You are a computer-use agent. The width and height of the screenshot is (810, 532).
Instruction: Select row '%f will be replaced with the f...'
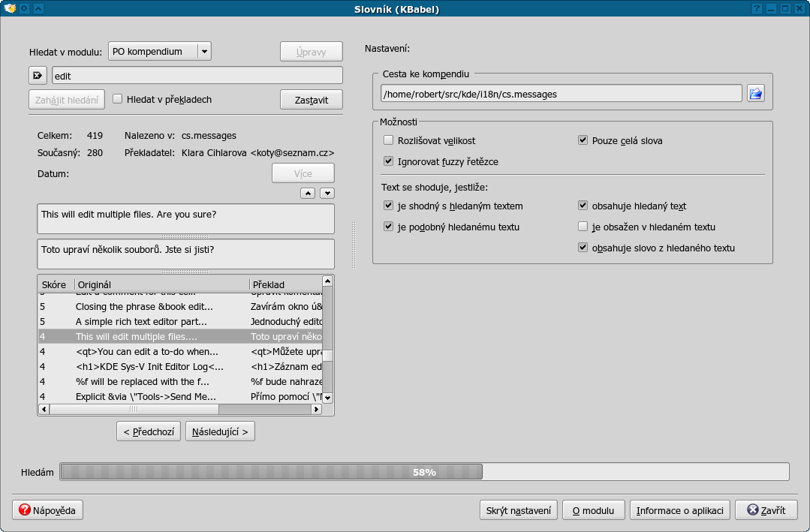(x=180, y=381)
